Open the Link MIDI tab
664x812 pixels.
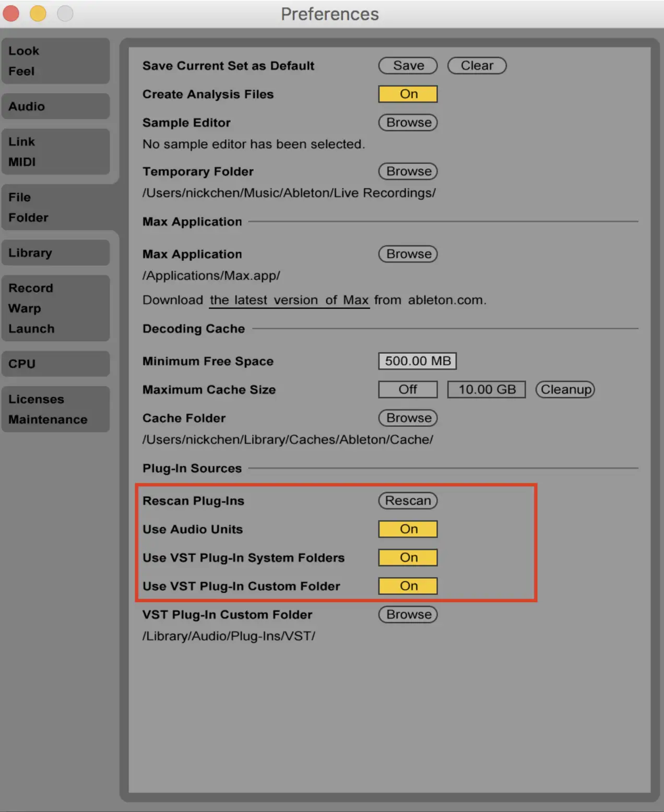point(55,152)
